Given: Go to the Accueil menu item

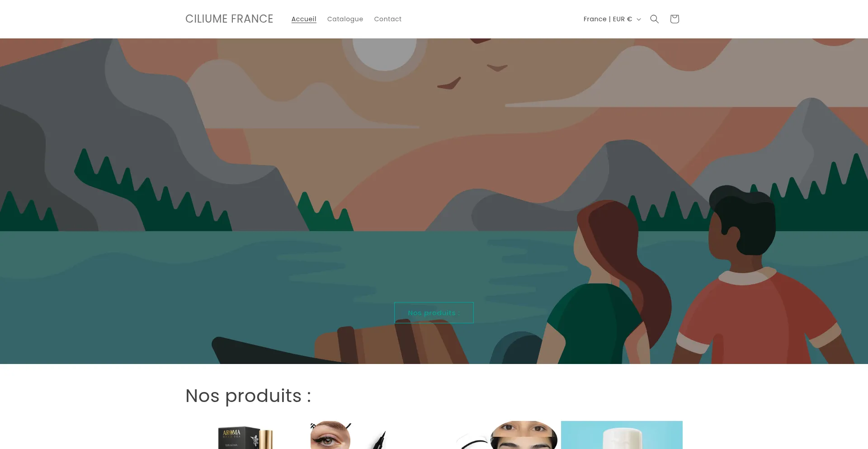Looking at the screenshot, I should click(x=304, y=19).
